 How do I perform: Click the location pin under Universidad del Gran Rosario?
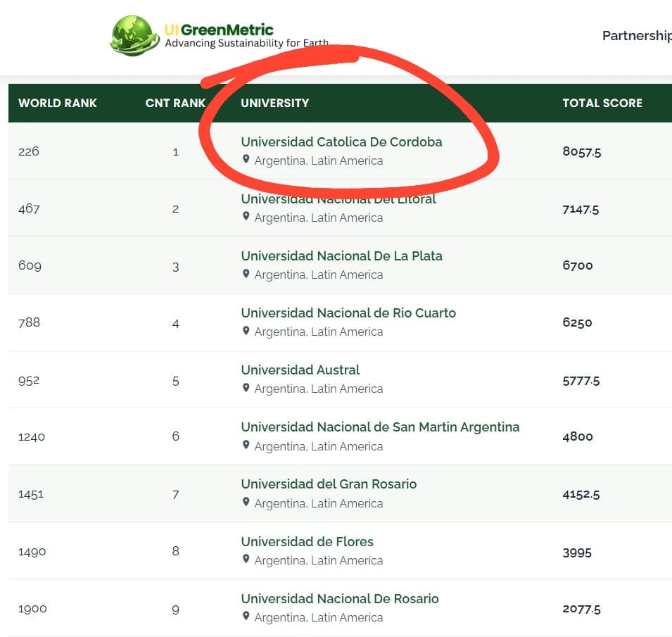tap(246, 502)
